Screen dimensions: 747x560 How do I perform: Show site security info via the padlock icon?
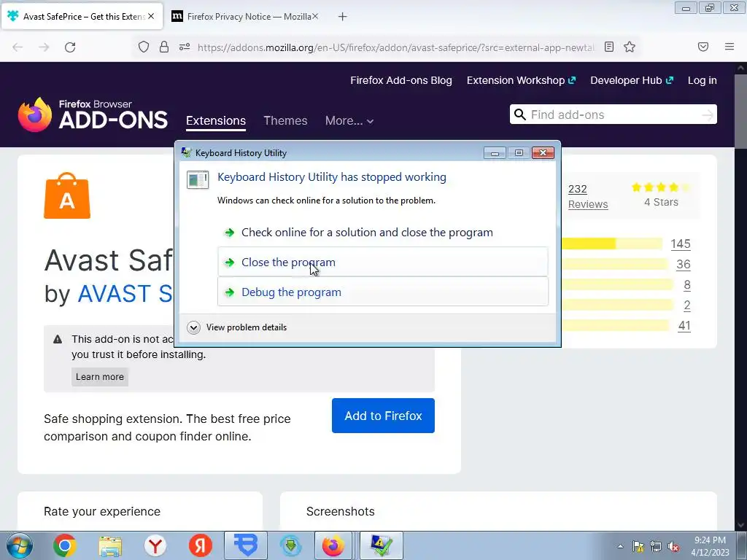coord(164,47)
